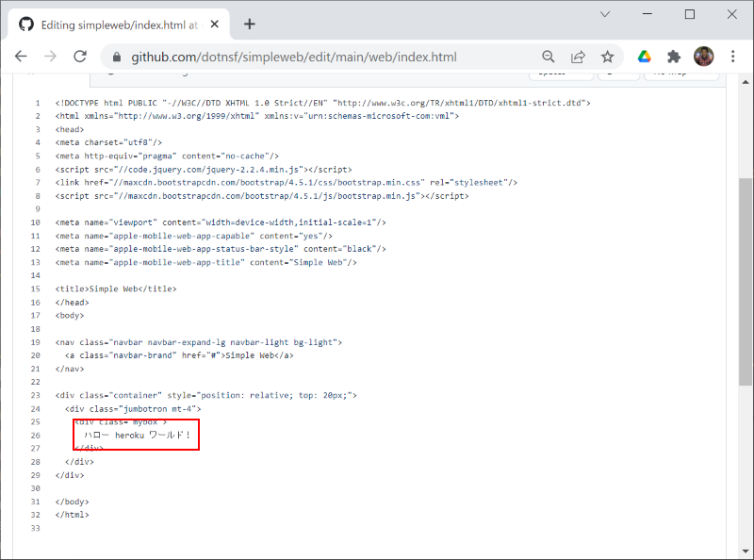Open Chrome three-dot menu
This screenshot has height=560, width=754.
click(733, 57)
